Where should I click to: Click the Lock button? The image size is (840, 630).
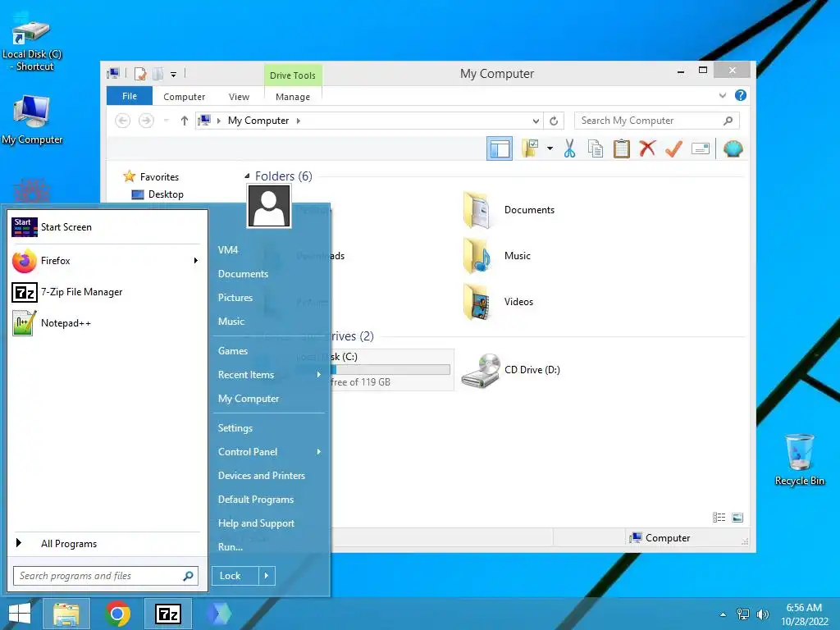(x=235, y=576)
